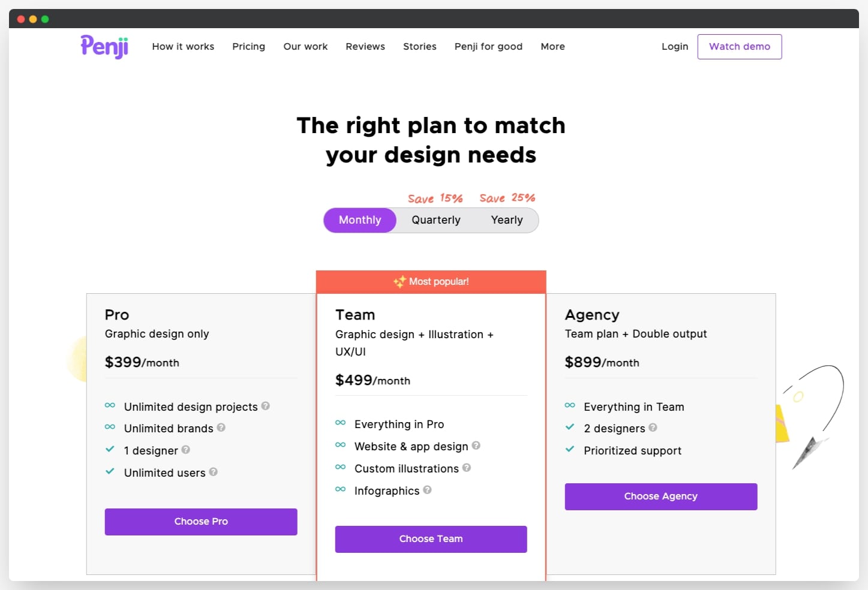Click help icon next to 2 designers
This screenshot has height=590, width=868.
tap(653, 428)
